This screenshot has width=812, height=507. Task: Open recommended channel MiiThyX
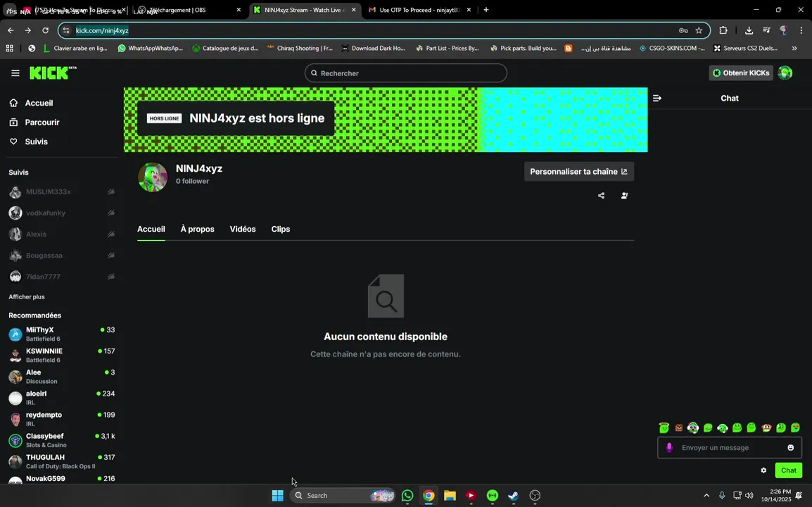[x=62, y=334]
